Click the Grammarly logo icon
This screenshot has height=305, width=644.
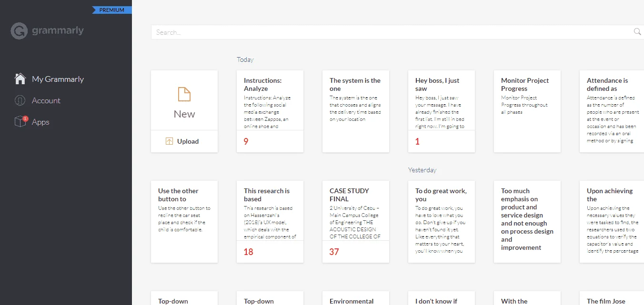(19, 31)
